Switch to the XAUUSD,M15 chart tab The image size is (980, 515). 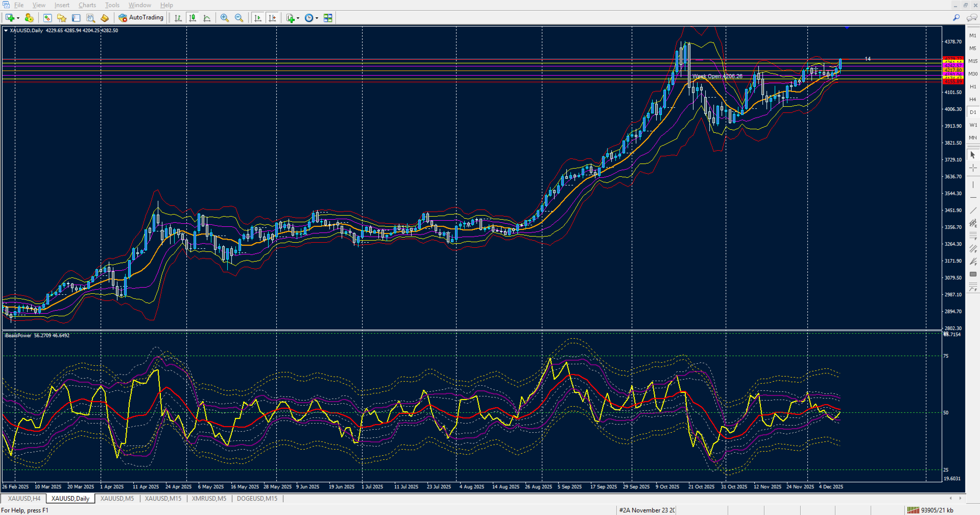tap(163, 499)
